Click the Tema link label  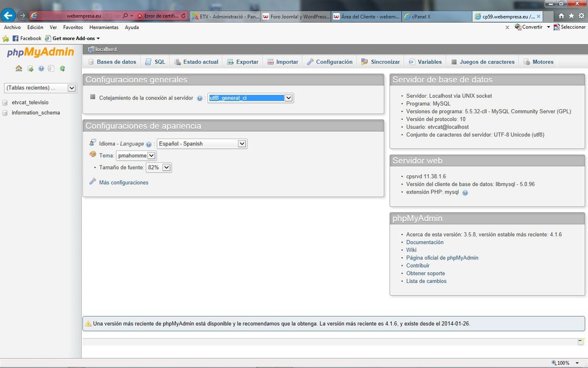106,156
